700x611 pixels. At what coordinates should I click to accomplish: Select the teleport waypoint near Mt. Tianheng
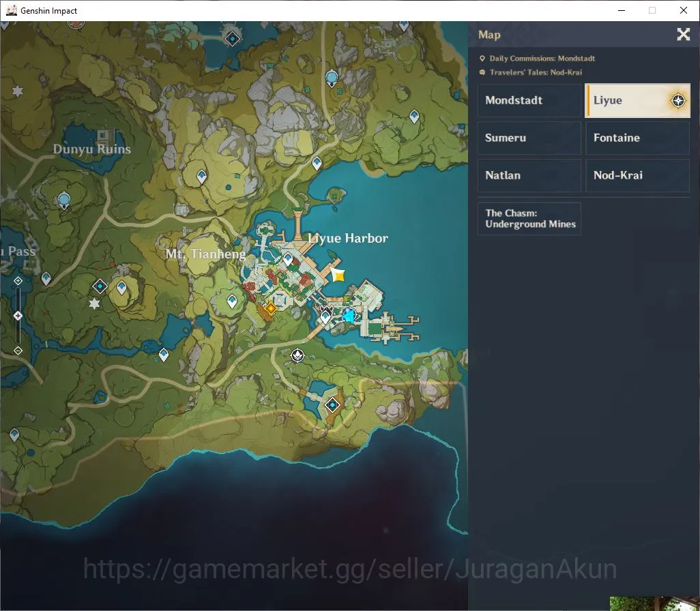232,301
